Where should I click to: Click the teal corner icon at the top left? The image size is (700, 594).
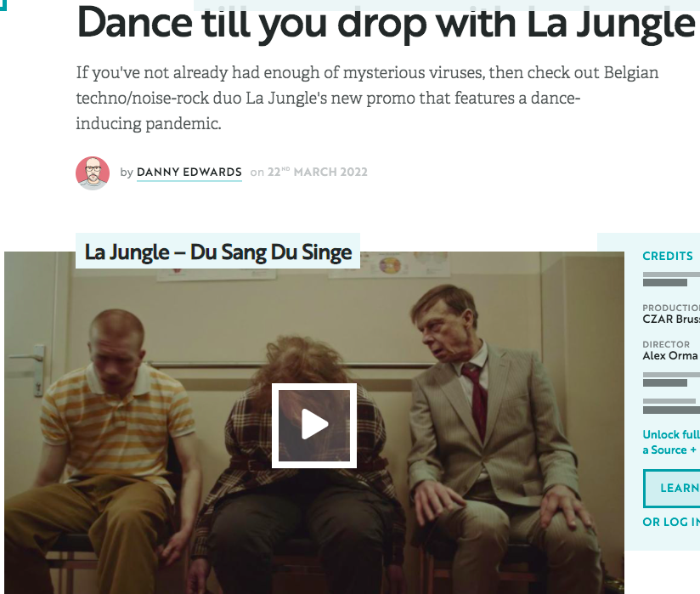[x=3, y=5]
